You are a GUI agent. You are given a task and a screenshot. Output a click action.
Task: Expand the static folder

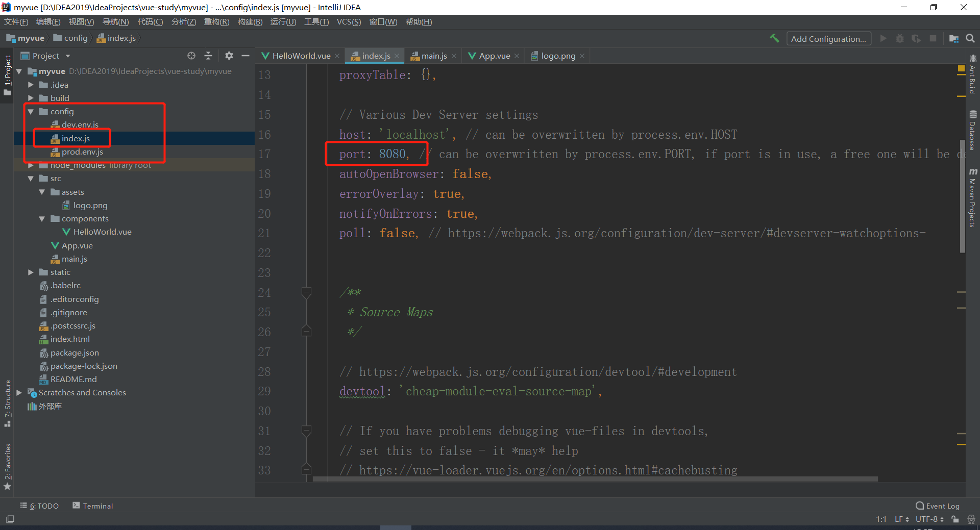pyautogui.click(x=31, y=272)
